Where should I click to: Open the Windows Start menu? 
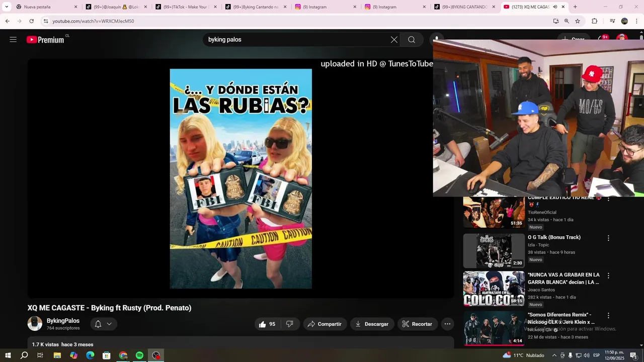(8, 355)
